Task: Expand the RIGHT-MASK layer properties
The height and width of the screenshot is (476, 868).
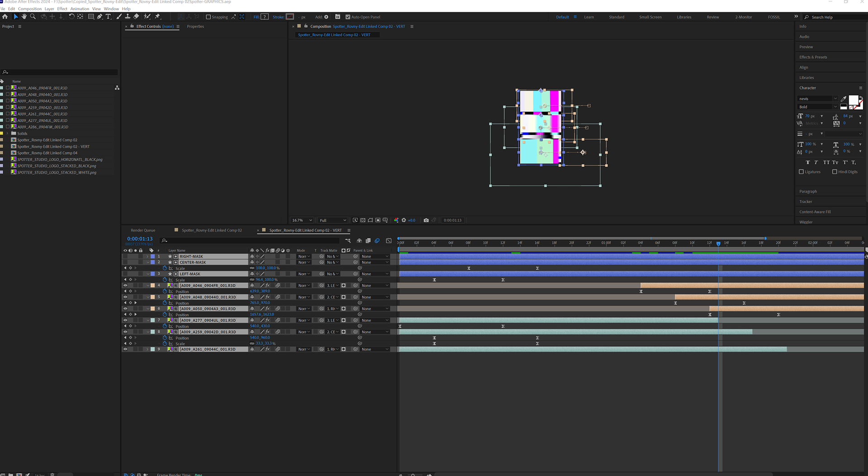Action: click(x=147, y=257)
